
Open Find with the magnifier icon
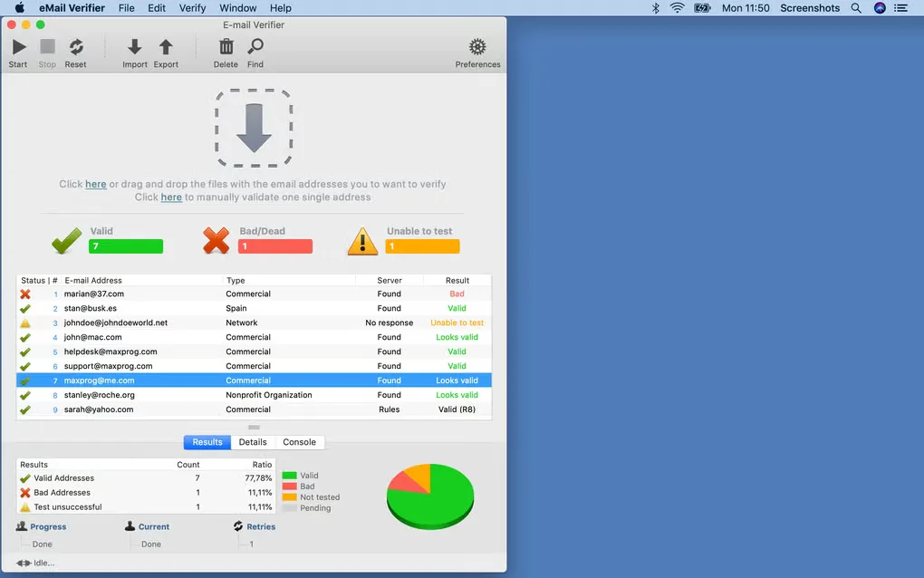[x=255, y=46]
